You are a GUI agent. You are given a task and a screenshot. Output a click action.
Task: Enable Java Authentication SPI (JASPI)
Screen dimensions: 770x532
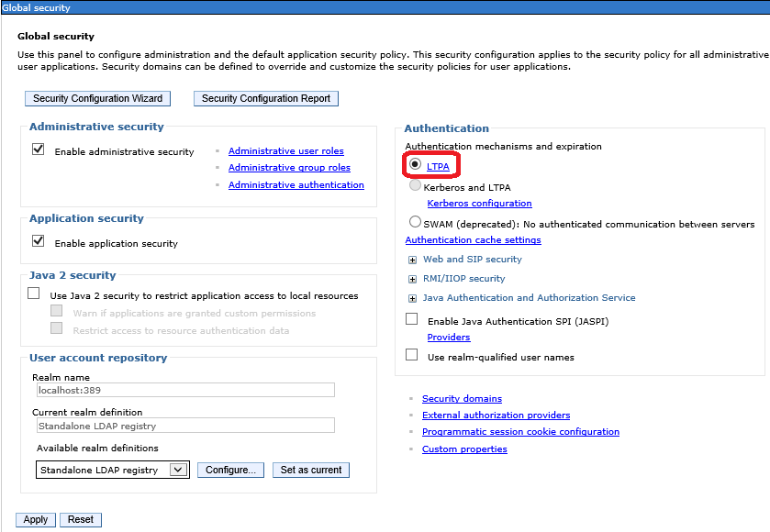click(412, 319)
